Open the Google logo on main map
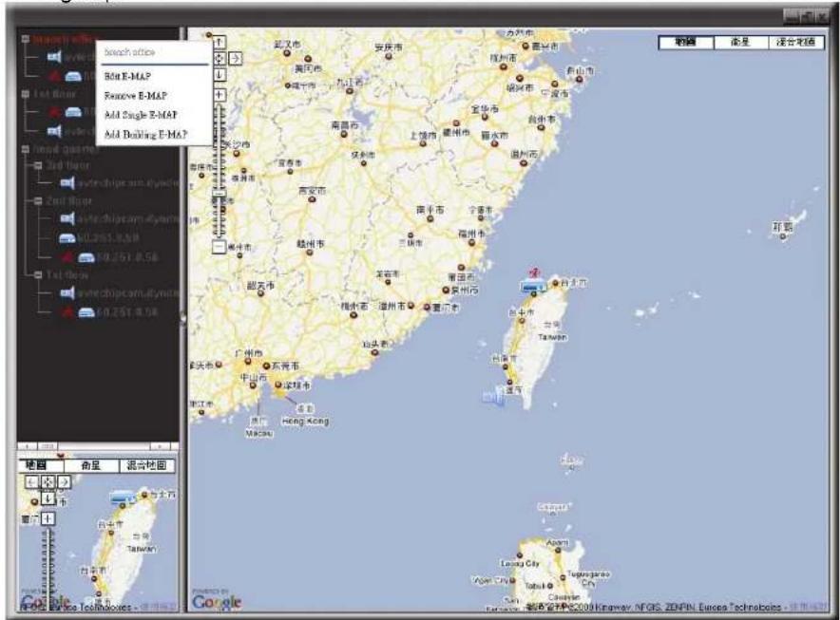Screen dimensions: 840x620 pos(217,601)
